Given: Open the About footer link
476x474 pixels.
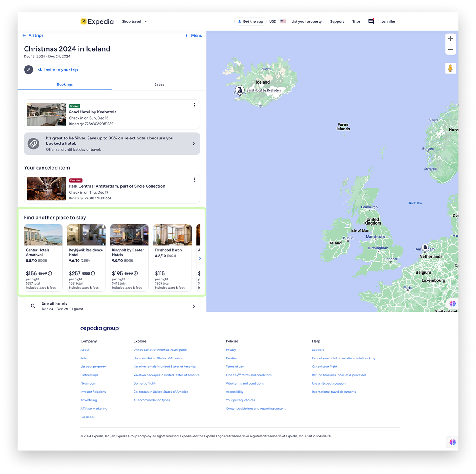Looking at the screenshot, I should pos(85,350).
